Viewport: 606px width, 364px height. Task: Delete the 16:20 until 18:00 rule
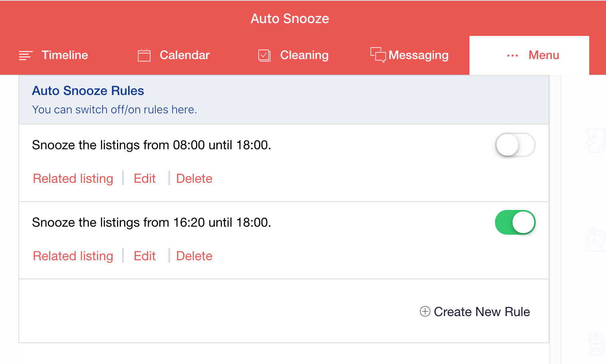coord(194,256)
